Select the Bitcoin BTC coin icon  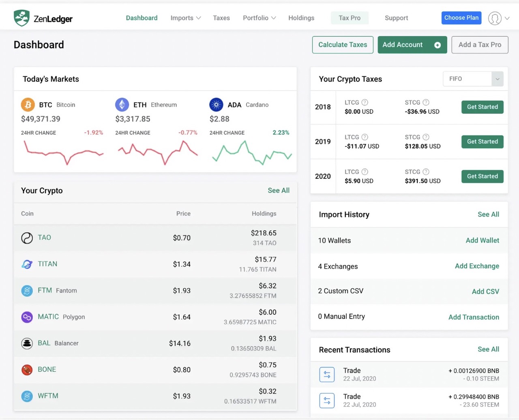pyautogui.click(x=27, y=105)
